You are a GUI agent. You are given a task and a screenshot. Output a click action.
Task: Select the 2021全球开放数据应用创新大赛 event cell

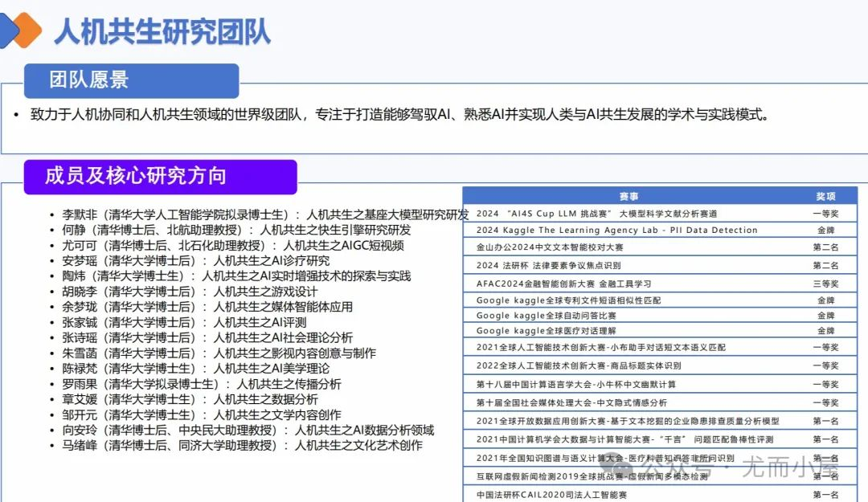tap(628, 421)
